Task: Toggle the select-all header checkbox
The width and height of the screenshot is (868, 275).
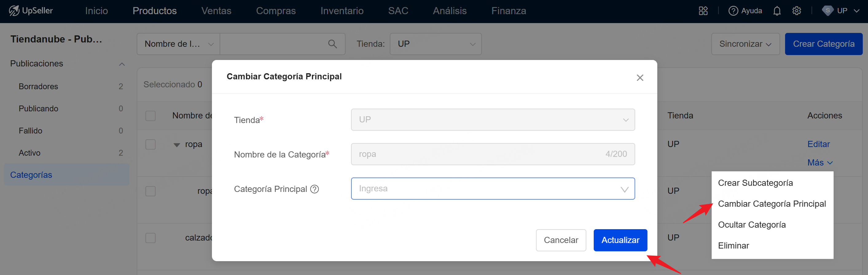Action: pyautogui.click(x=150, y=116)
